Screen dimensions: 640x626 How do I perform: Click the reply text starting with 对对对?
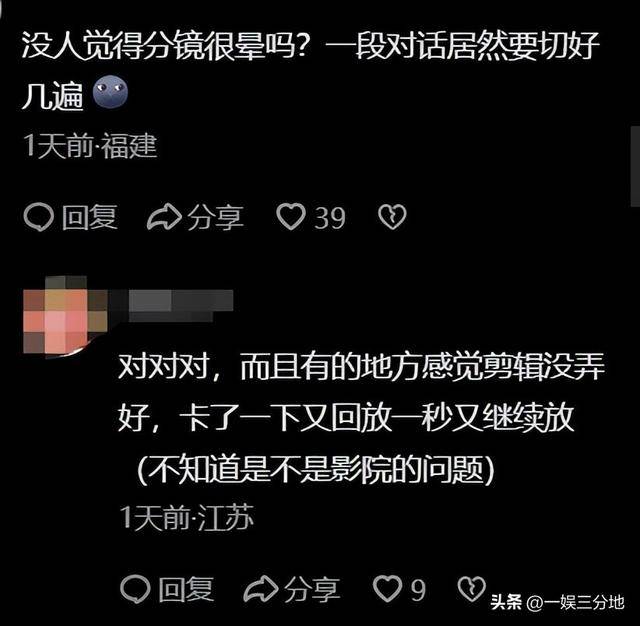[361, 419]
